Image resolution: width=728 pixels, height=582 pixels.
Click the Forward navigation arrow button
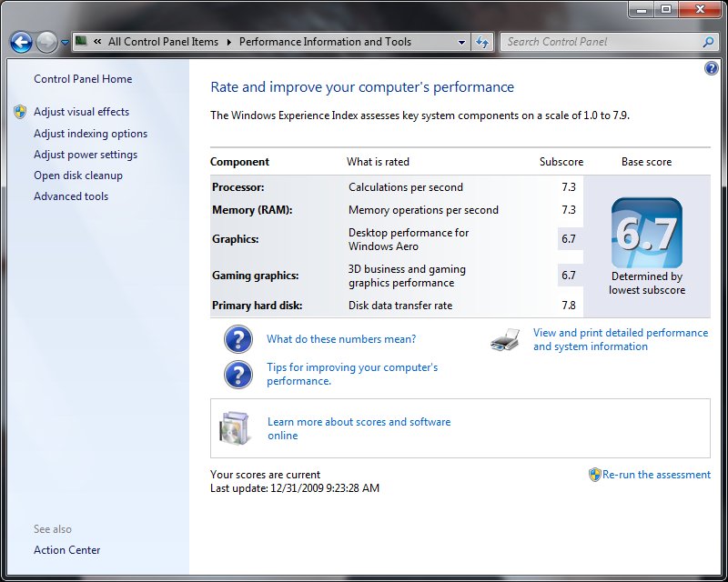[x=46, y=42]
